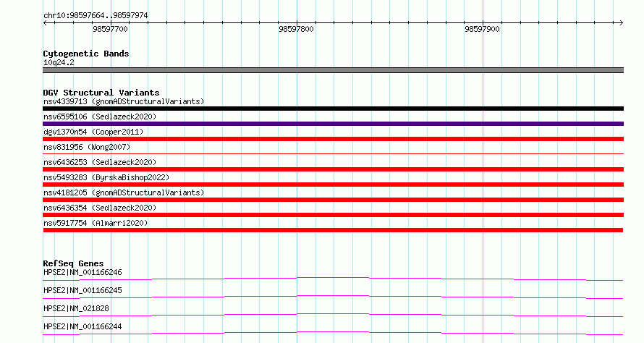Open the Cytogenetic Bands track heading

point(86,54)
